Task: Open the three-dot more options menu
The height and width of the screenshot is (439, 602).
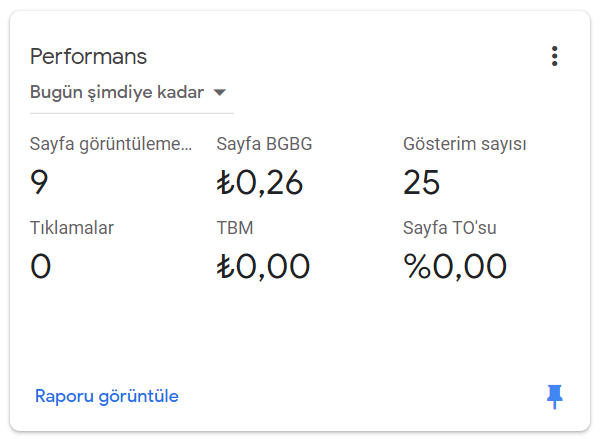Action: coord(554,56)
